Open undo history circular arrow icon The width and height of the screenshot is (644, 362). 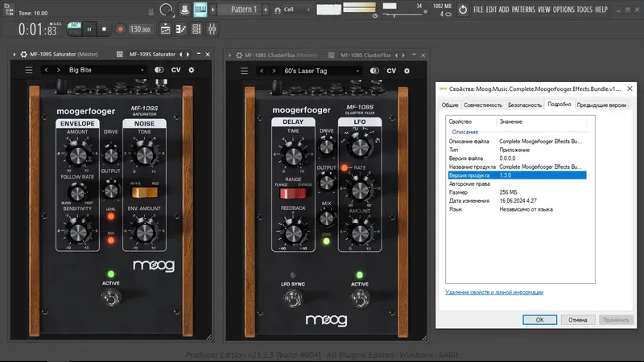[x=463, y=10]
